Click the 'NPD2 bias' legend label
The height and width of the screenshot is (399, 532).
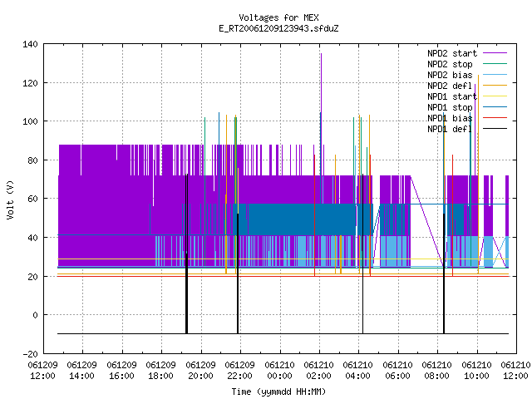point(450,75)
